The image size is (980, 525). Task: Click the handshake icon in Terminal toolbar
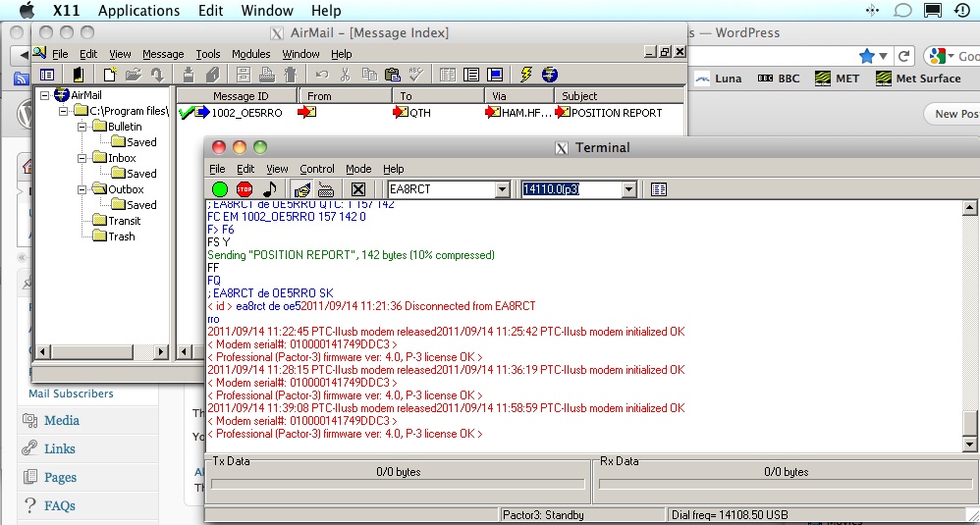[x=303, y=189]
